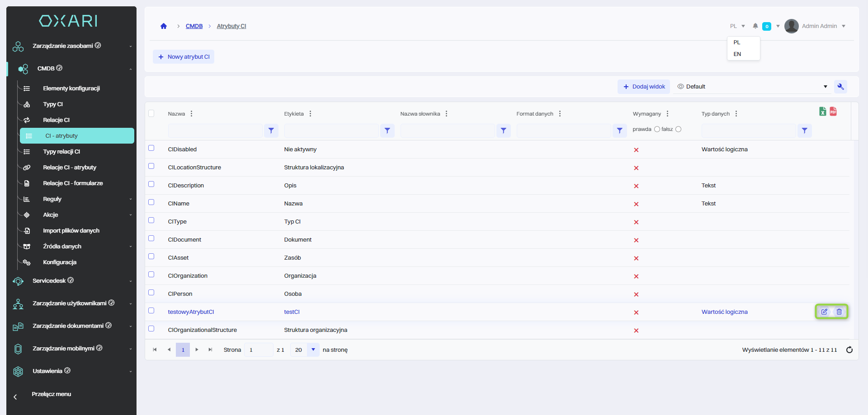Export table to Excel file
The height and width of the screenshot is (415, 868).
[823, 112]
